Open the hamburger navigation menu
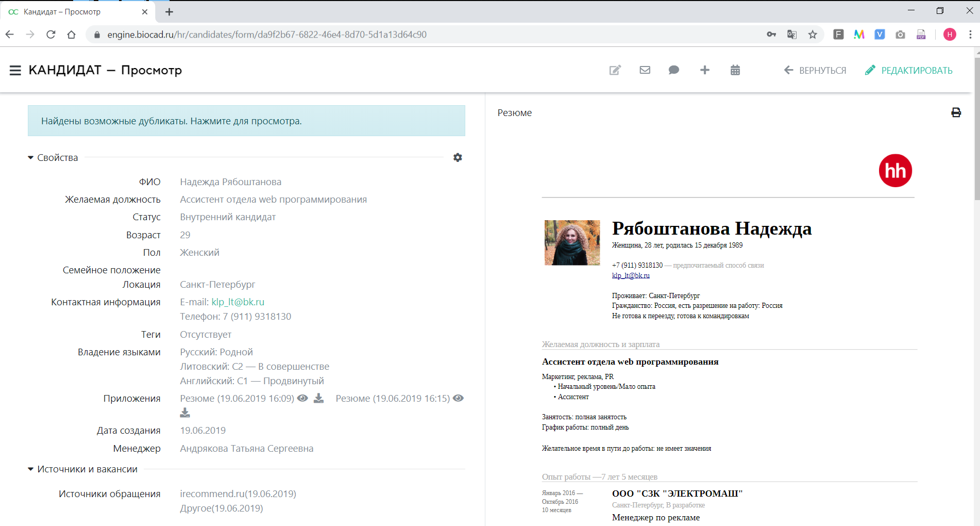This screenshot has width=980, height=526. click(15, 70)
